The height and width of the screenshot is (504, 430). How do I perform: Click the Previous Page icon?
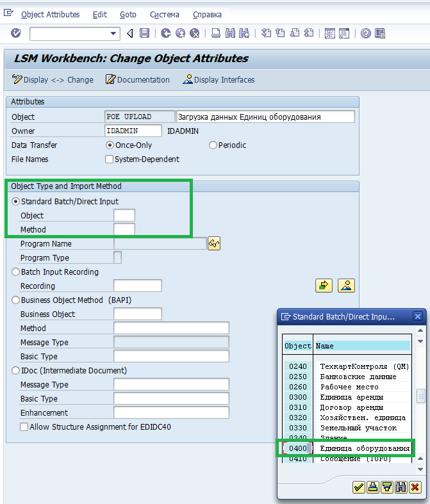point(280,33)
